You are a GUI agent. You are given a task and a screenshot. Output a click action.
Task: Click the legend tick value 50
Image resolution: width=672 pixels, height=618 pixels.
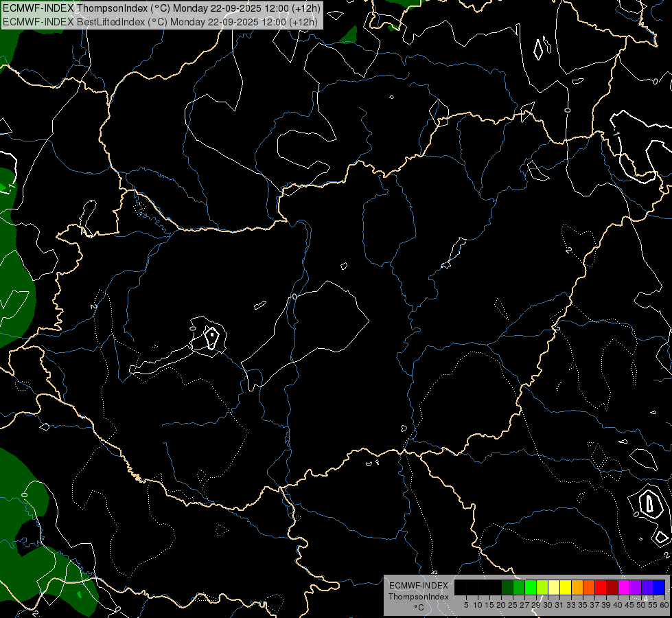641,605
